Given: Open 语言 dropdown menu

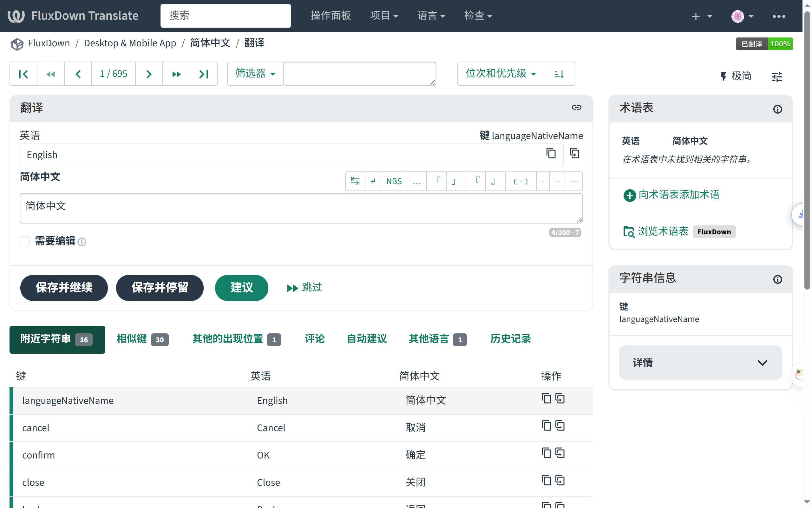Looking at the screenshot, I should (x=431, y=16).
